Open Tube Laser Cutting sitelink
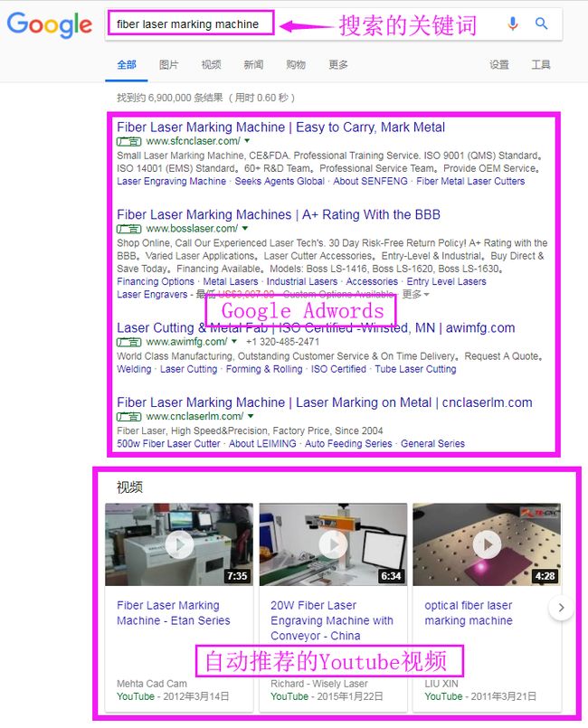Image resolution: width=588 pixels, height=728 pixels. [x=415, y=369]
